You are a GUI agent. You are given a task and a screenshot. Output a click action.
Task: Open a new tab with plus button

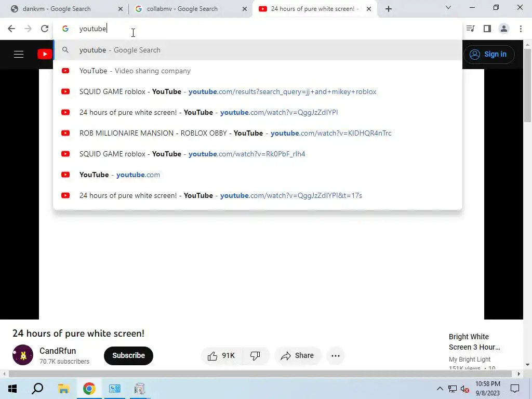click(x=389, y=9)
